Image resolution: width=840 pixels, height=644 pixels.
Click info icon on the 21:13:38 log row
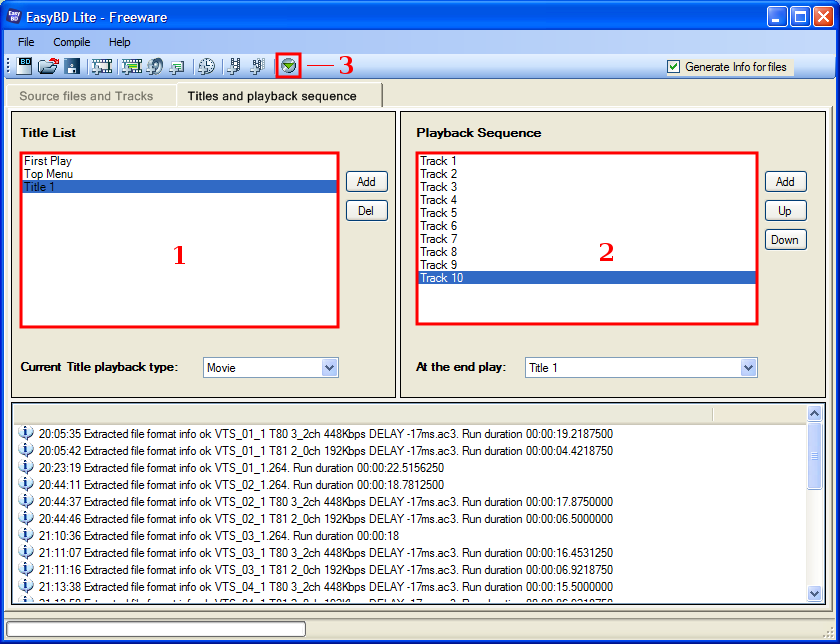pyautogui.click(x=25, y=586)
